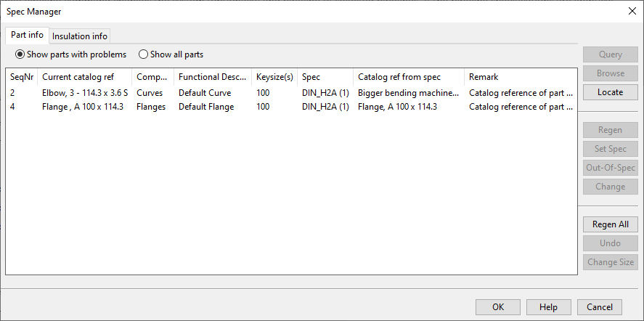The width and height of the screenshot is (644, 321).
Task: Select the Part info tab
Action: [x=27, y=35]
